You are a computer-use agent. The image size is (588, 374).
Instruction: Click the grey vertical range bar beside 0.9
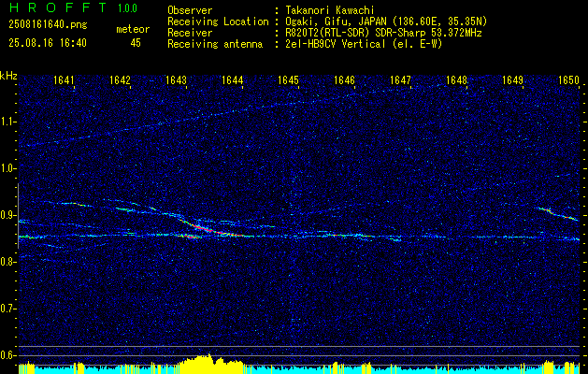[x=19, y=216]
